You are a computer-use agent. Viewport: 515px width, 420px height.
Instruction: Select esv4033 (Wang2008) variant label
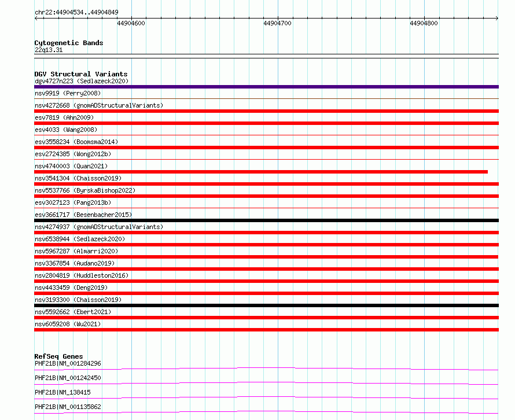pyautogui.click(x=66, y=130)
